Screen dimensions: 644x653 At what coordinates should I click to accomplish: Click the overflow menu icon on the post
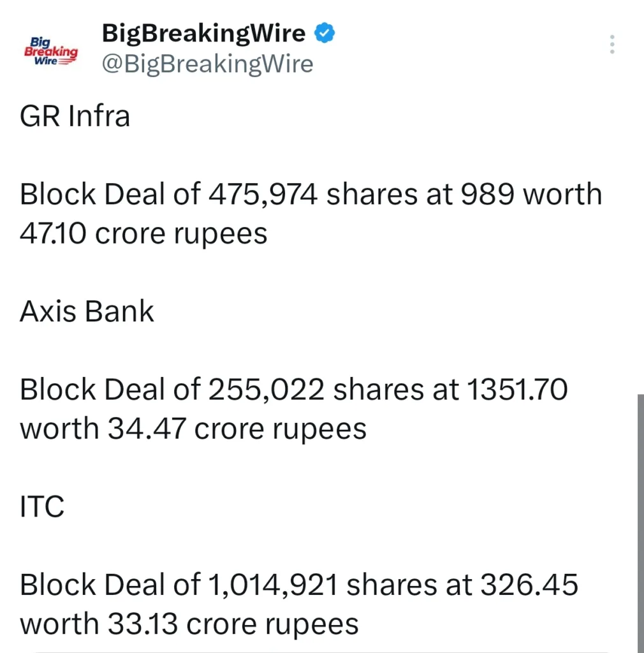[611, 45]
